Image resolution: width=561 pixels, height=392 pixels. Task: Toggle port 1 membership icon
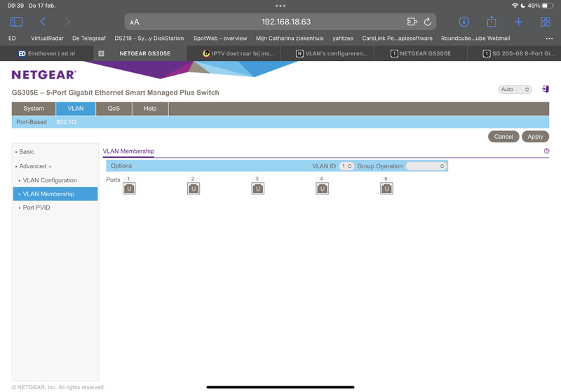tap(129, 189)
